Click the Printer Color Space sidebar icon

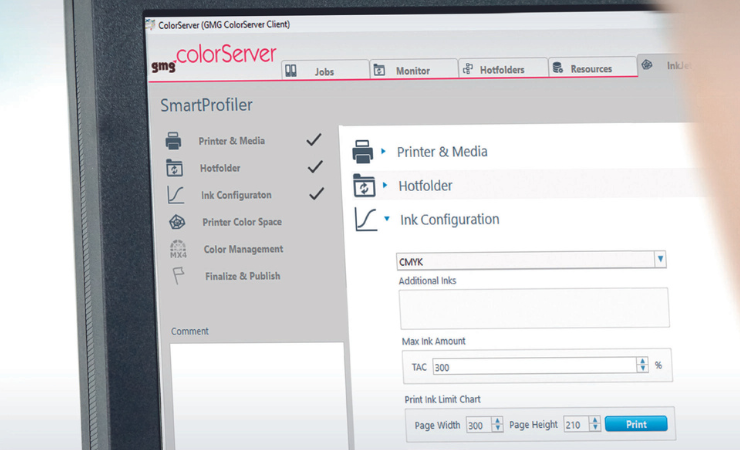point(177,222)
